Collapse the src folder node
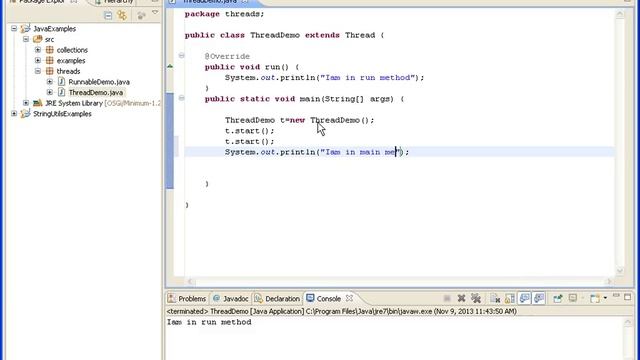Image resolution: width=640 pixels, height=360 pixels. 26,39
